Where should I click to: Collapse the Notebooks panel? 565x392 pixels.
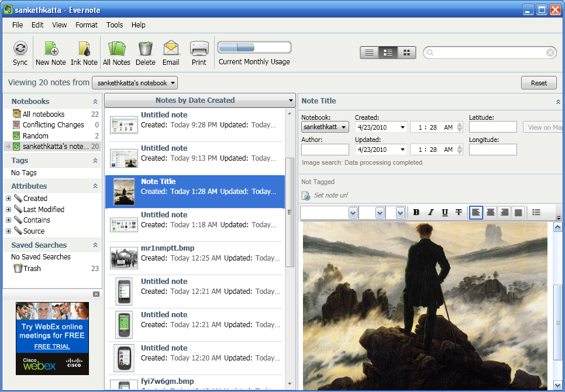coord(95,102)
